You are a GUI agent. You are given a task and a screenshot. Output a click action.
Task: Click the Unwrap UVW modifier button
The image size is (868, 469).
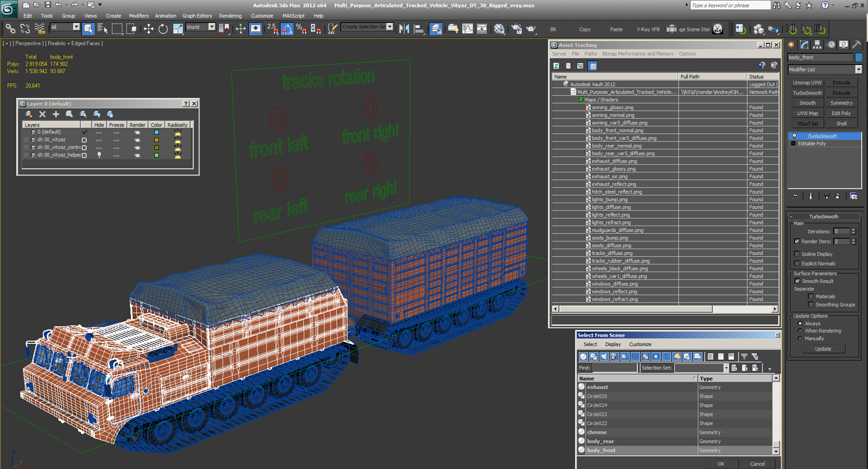807,83
